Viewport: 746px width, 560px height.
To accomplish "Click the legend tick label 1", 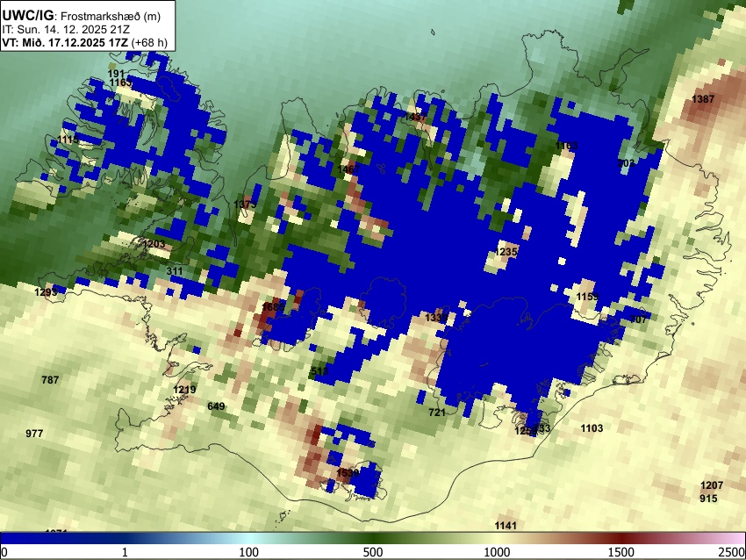I will point(125,552).
